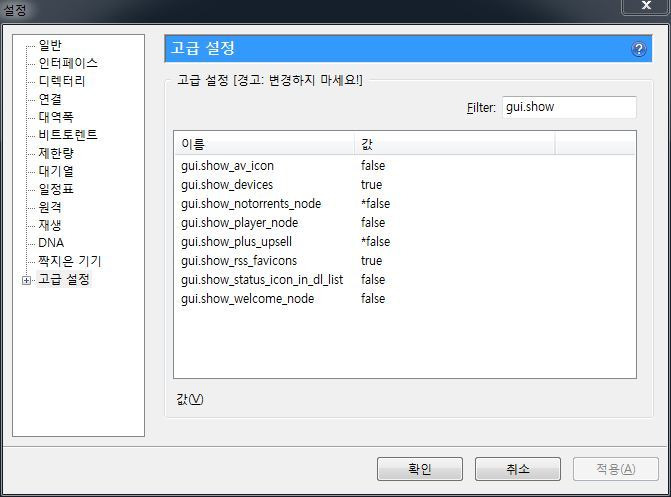Screen dimensions: 671x497
Task: Go to 연결 settings
Action: 50,98
